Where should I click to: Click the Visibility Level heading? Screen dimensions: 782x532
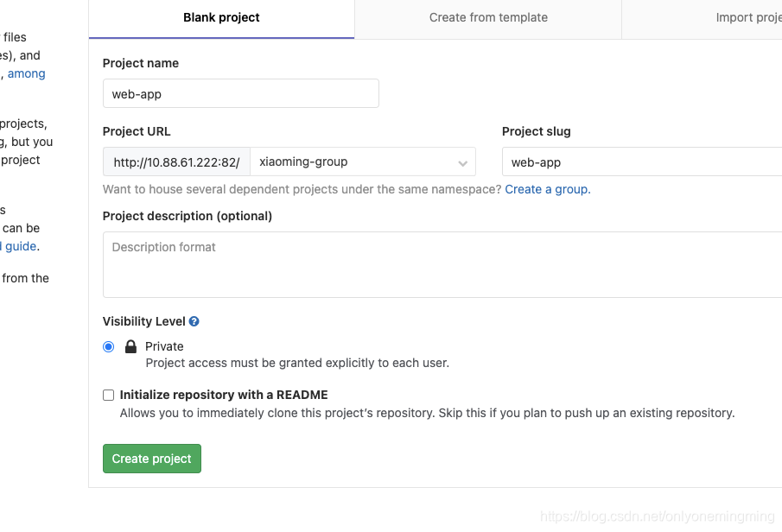[143, 321]
